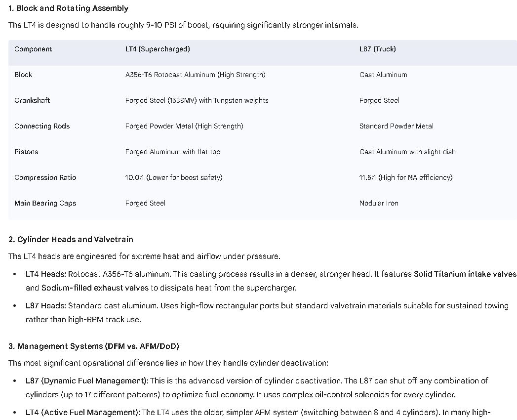Click the 'Crankshaft' row label
This screenshot has height=420, width=517.
[x=32, y=101]
